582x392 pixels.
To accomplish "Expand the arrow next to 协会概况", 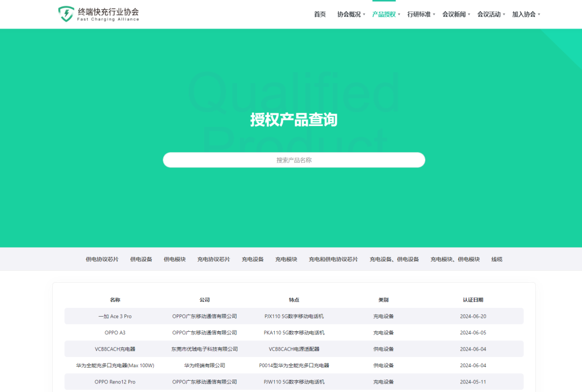I will (364, 15).
